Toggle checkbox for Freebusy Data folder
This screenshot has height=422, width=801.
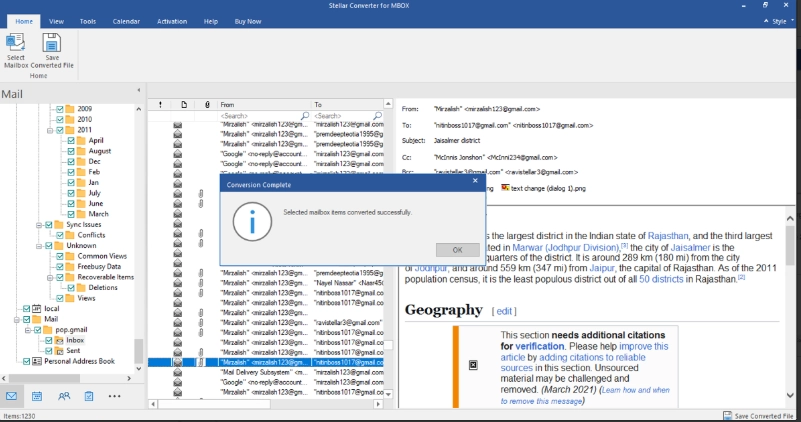click(x=60, y=267)
